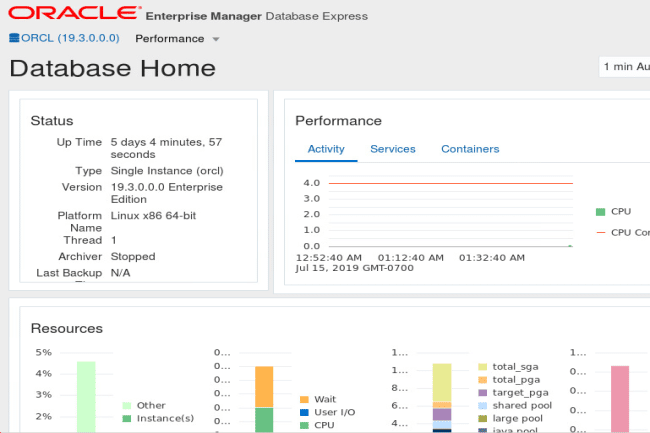Click the User I/O legend blue swatch
The height and width of the screenshot is (433, 650).
(304, 412)
